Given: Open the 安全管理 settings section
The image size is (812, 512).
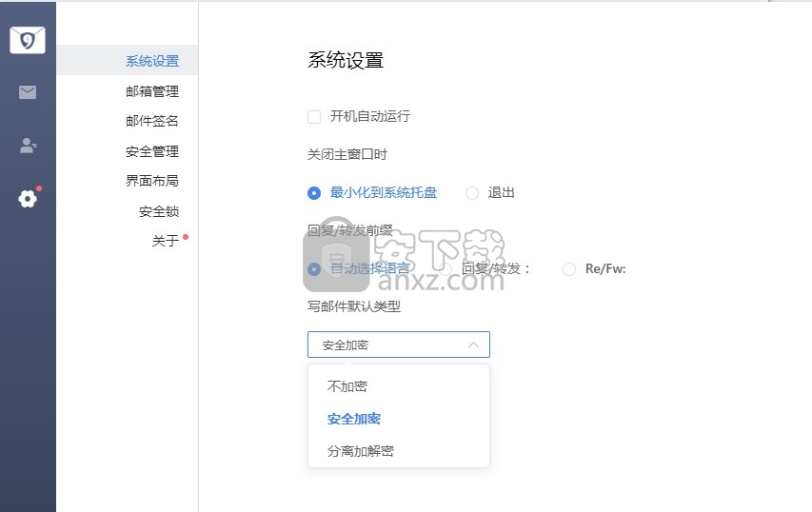Looking at the screenshot, I should tap(128, 151).
